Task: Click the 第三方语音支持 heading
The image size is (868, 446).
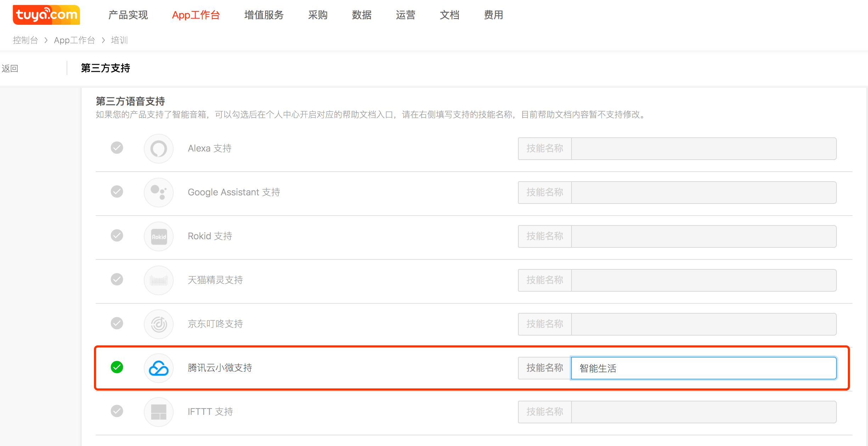Action: (130, 101)
